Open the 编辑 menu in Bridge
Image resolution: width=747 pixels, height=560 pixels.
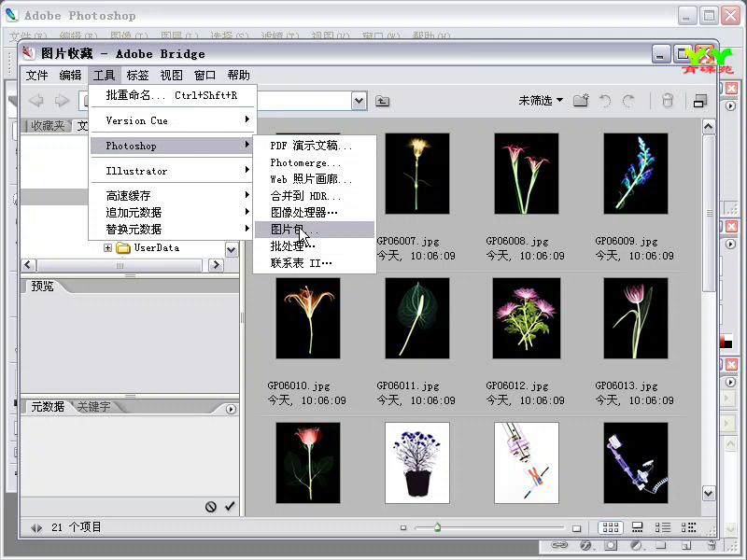71,76
